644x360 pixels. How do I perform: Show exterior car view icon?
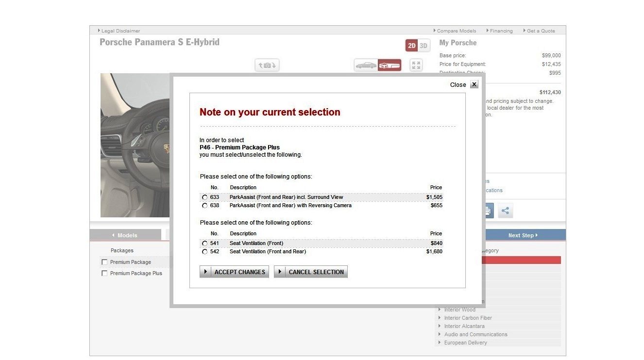366,65
